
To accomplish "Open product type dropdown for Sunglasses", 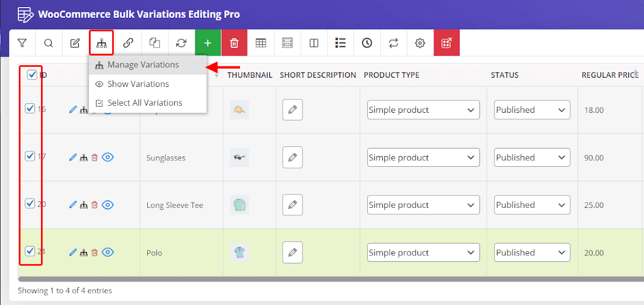I will point(423,158).
